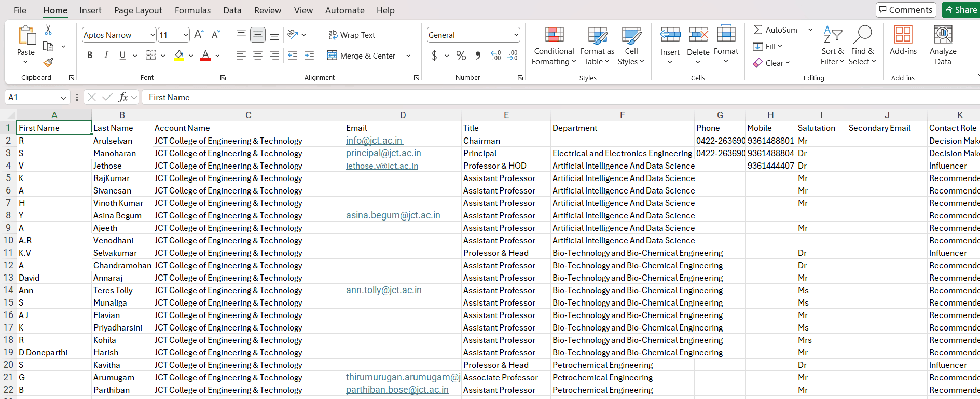The height and width of the screenshot is (399, 980).
Task: Click Decrease Decimal icon
Action: click(513, 56)
